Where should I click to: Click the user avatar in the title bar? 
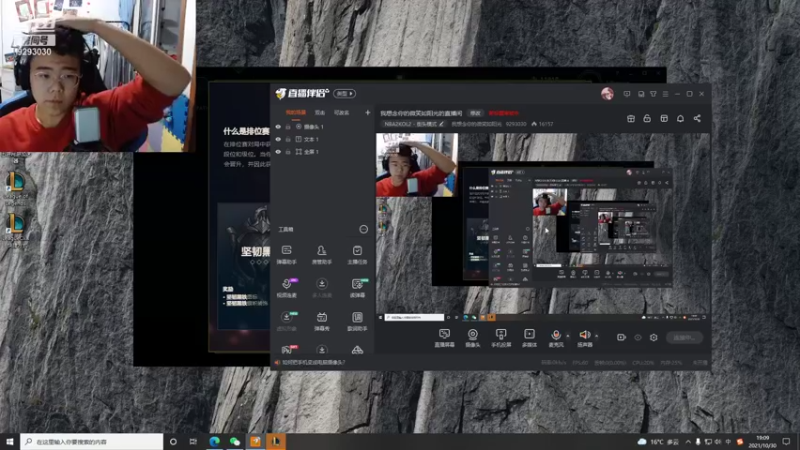click(607, 94)
